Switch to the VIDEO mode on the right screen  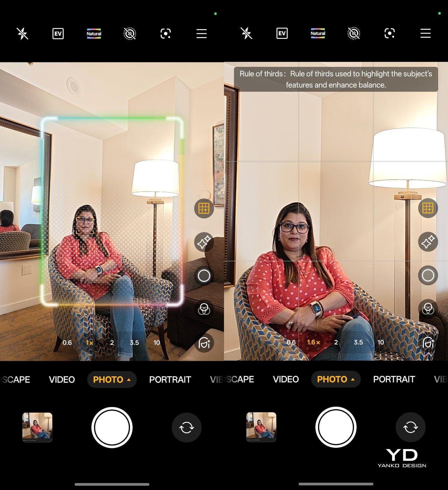pos(286,379)
